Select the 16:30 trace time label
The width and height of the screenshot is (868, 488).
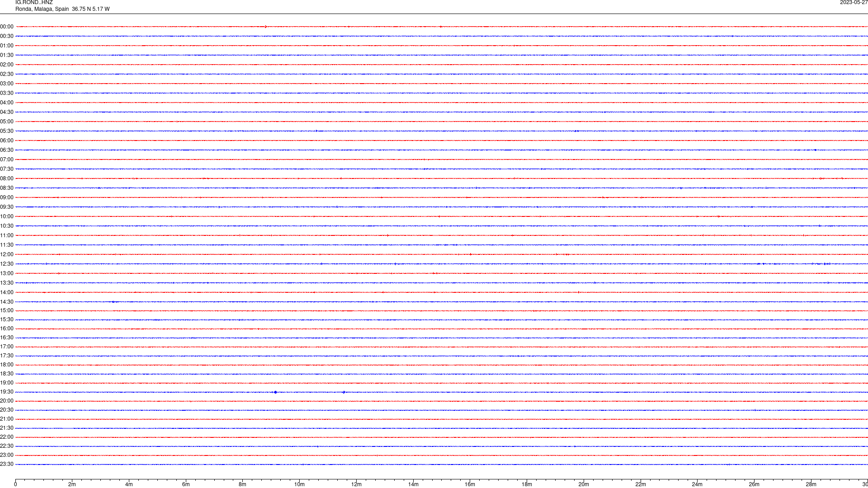pyautogui.click(x=7, y=338)
